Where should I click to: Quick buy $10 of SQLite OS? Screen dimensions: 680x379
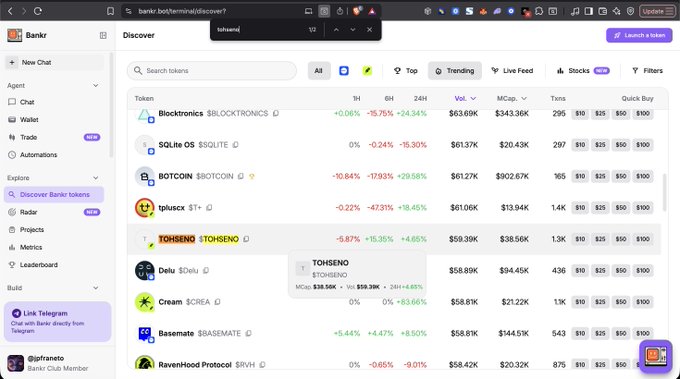[580, 145]
